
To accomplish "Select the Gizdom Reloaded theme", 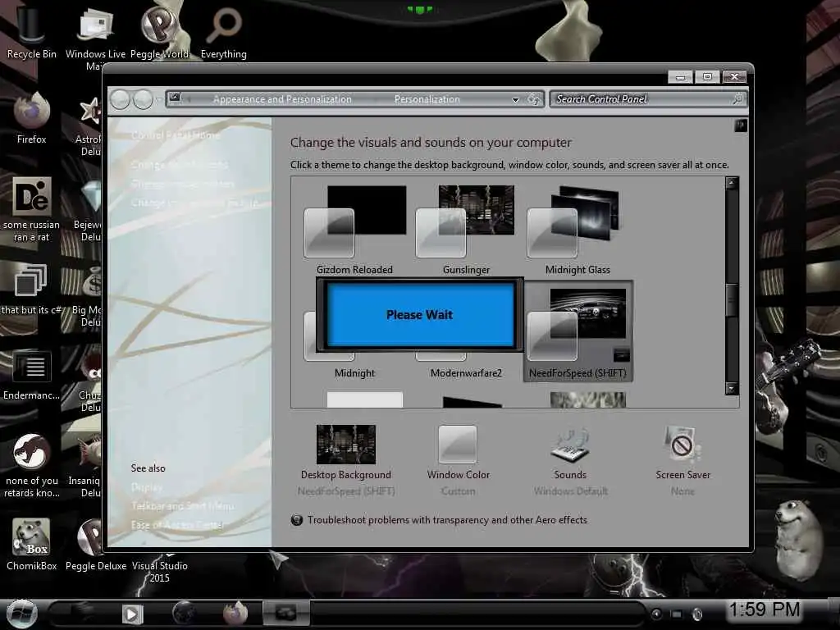I will (354, 230).
